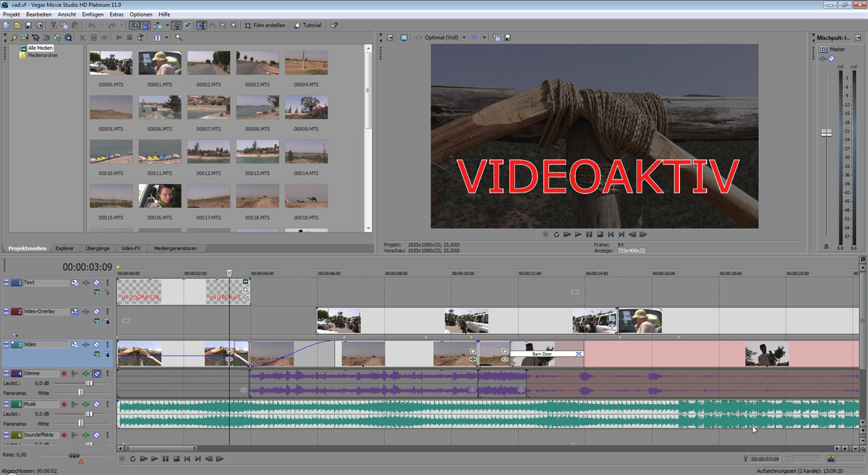
Task: Switch to the Übergänge tab
Action: click(98, 248)
